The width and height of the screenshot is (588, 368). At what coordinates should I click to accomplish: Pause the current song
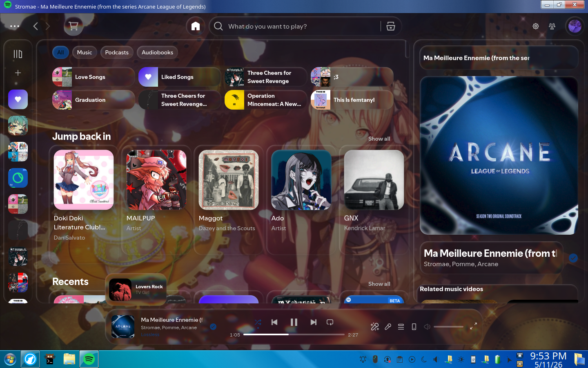[294, 322]
